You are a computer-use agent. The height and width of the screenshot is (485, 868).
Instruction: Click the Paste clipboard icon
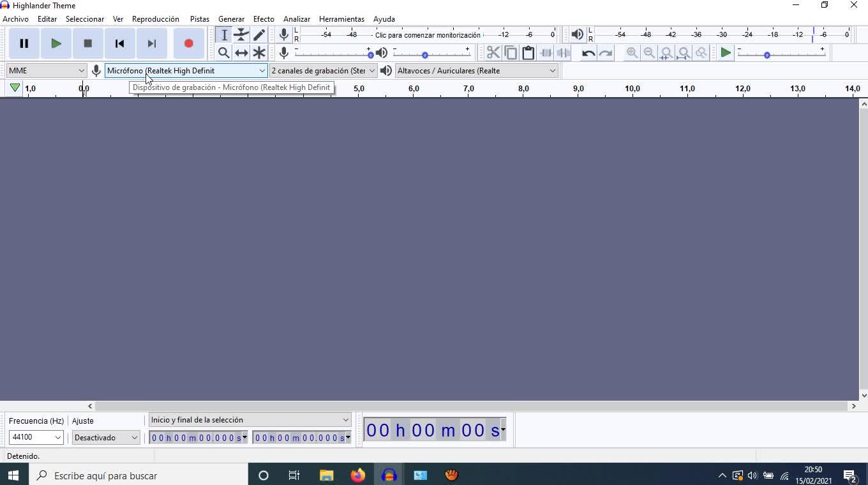click(x=528, y=53)
